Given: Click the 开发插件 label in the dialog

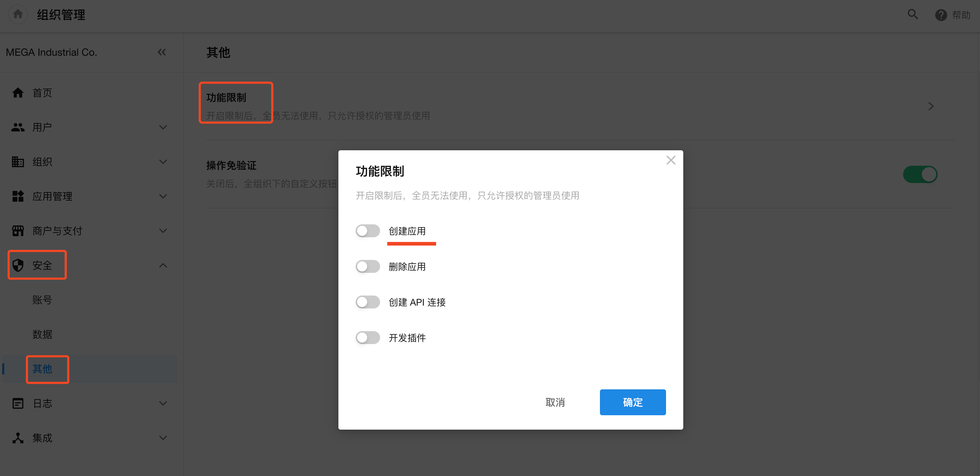Looking at the screenshot, I should pos(407,338).
